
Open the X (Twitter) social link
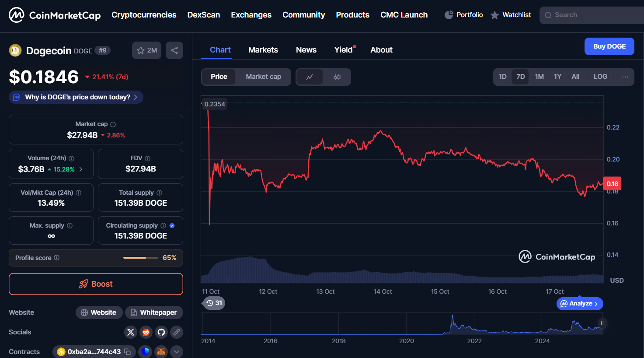click(131, 332)
